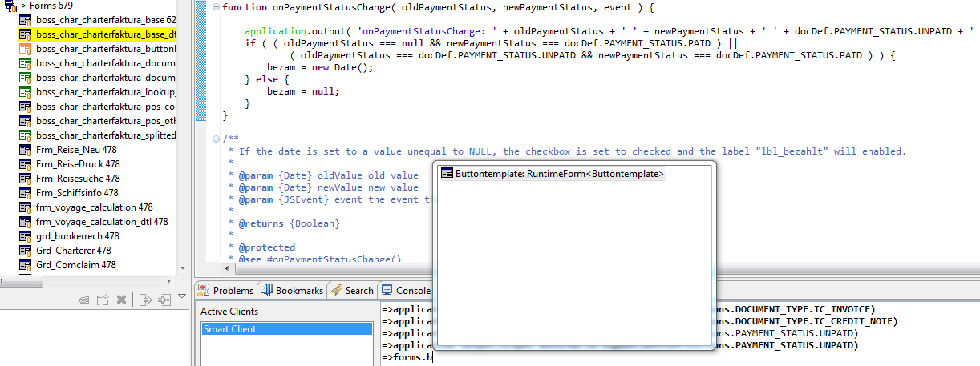
Task: Click the code line 'bezam = new Date();'
Action: point(320,67)
